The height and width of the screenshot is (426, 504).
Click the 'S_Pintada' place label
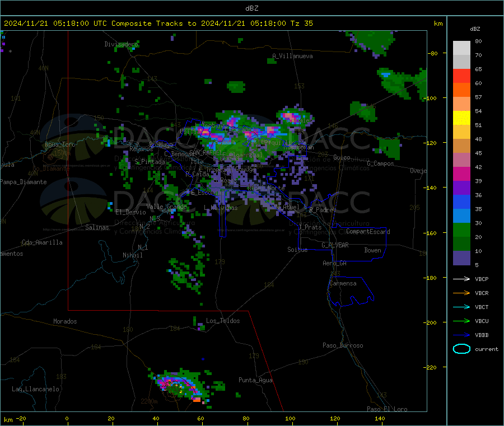[x=150, y=162]
